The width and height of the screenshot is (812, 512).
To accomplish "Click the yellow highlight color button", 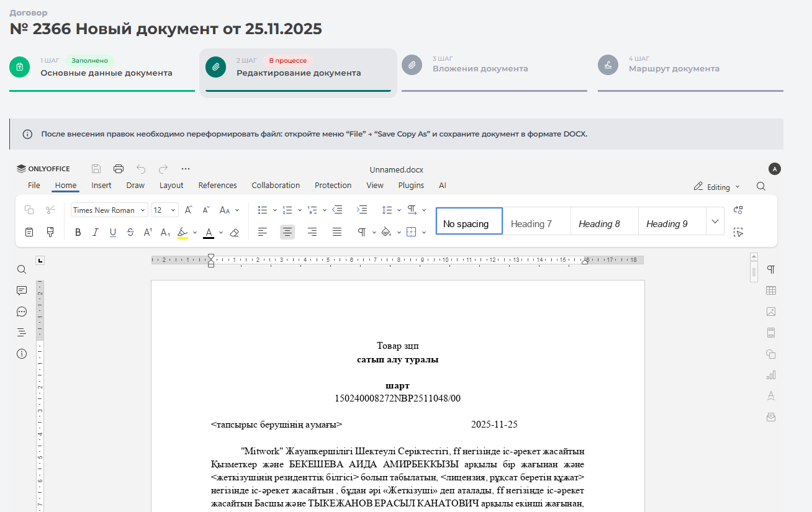I will (x=183, y=232).
